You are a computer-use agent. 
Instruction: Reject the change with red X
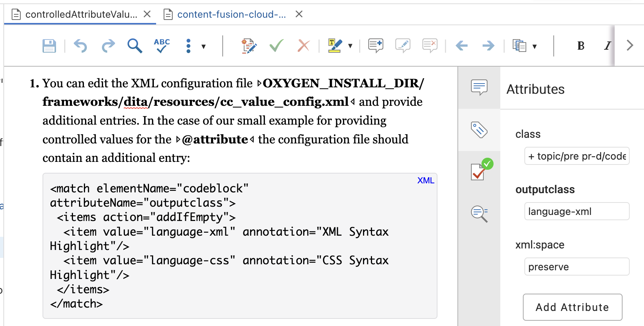tap(303, 46)
